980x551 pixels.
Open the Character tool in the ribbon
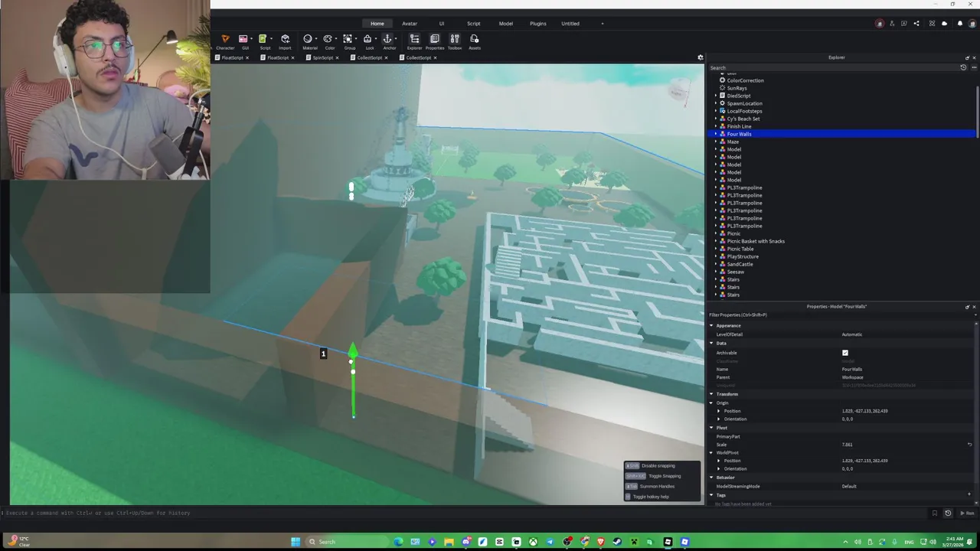225,41
